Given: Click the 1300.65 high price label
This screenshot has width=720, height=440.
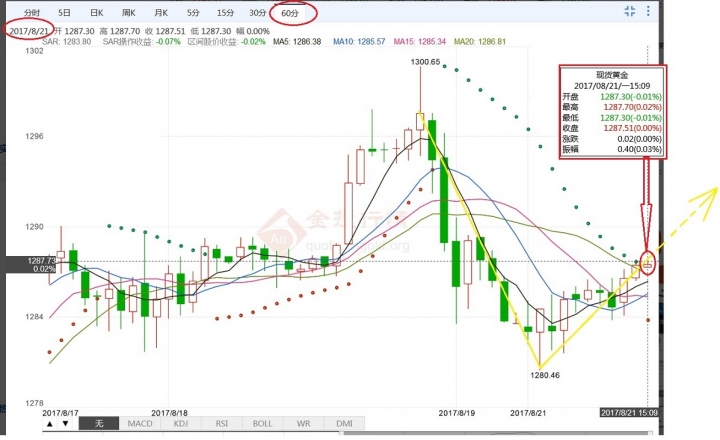Looking at the screenshot, I should coord(425,62).
